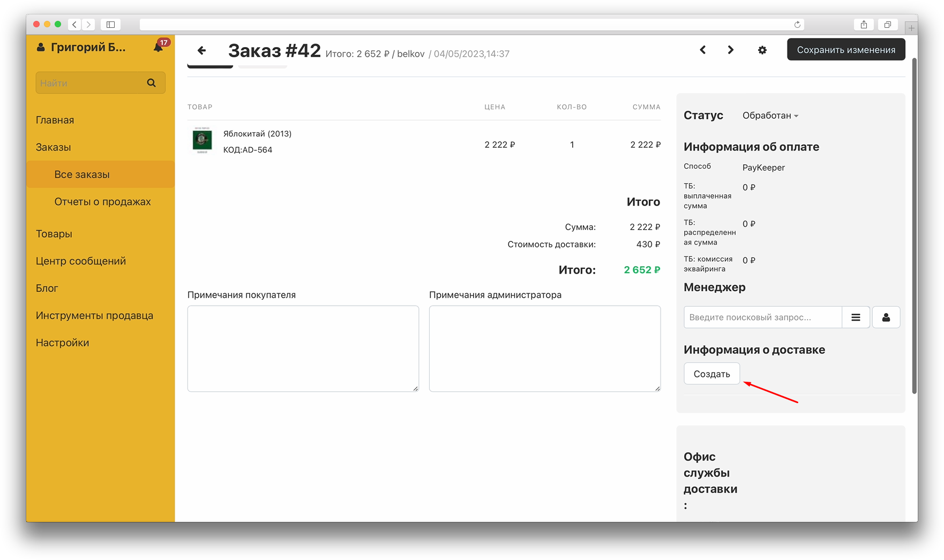
Task: Reload page via browser refresh icon
Action: click(797, 25)
